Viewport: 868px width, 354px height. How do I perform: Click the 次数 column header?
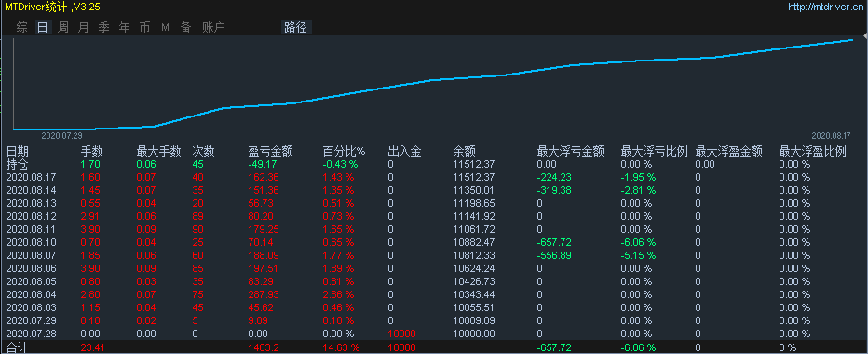203,151
